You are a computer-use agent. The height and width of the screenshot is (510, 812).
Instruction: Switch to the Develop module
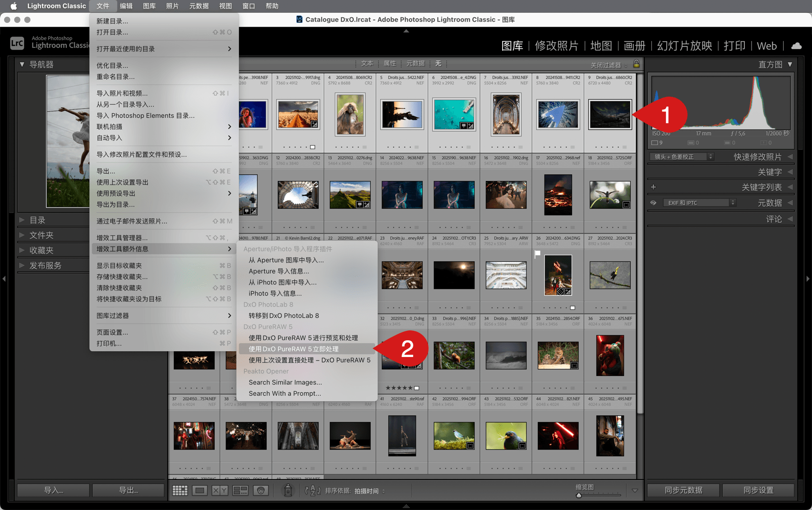click(557, 46)
